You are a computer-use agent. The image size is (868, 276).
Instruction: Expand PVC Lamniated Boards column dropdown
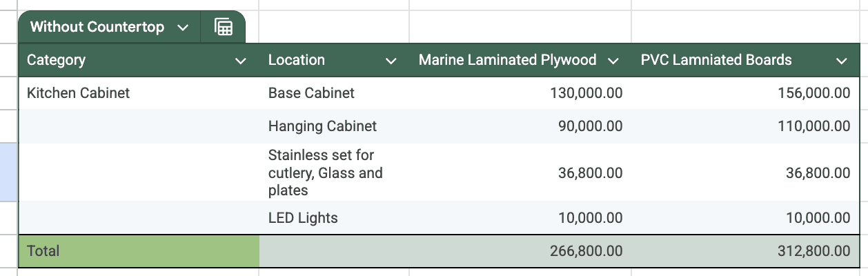(841, 61)
